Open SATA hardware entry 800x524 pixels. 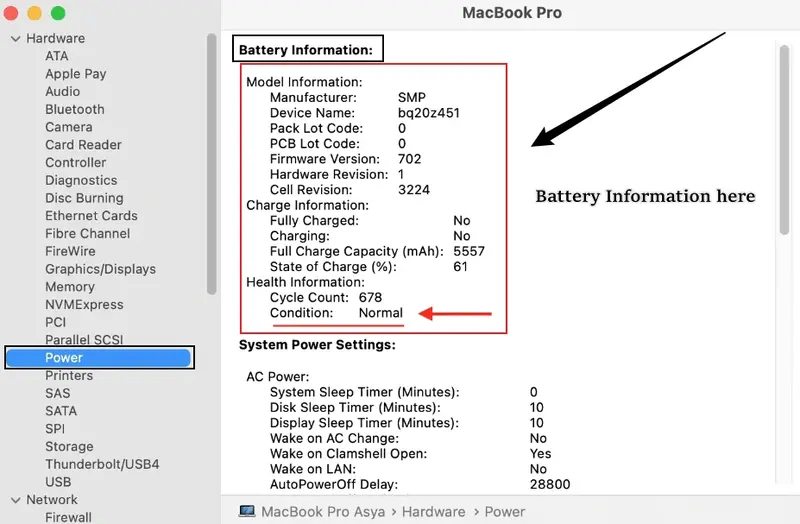pyautogui.click(x=61, y=411)
